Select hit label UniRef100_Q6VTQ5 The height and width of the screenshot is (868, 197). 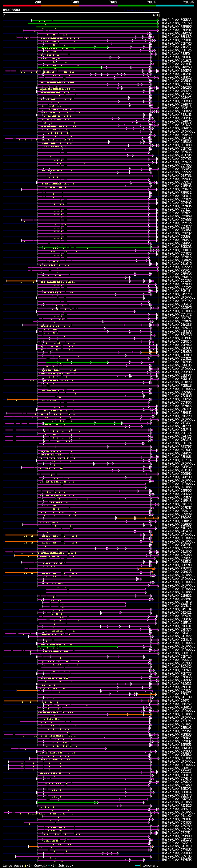pos(177,857)
